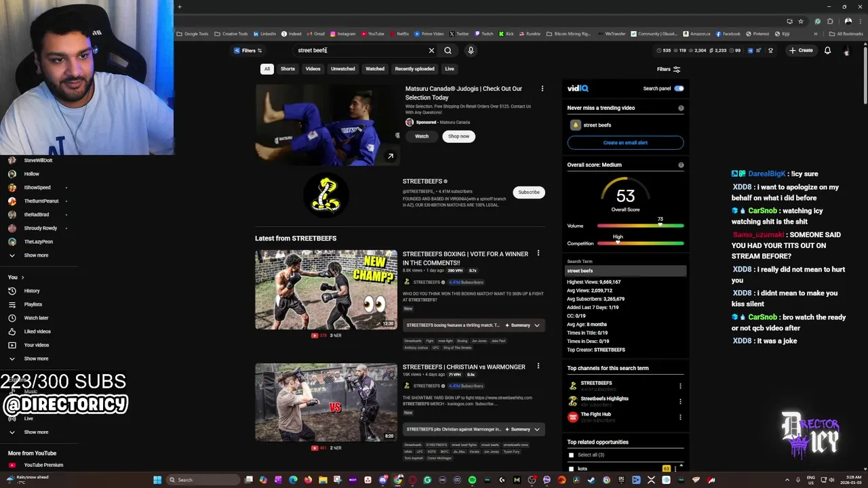Open the CHRISTIAN vs WARMONGER video title
868x488 pixels.
pyautogui.click(x=464, y=367)
